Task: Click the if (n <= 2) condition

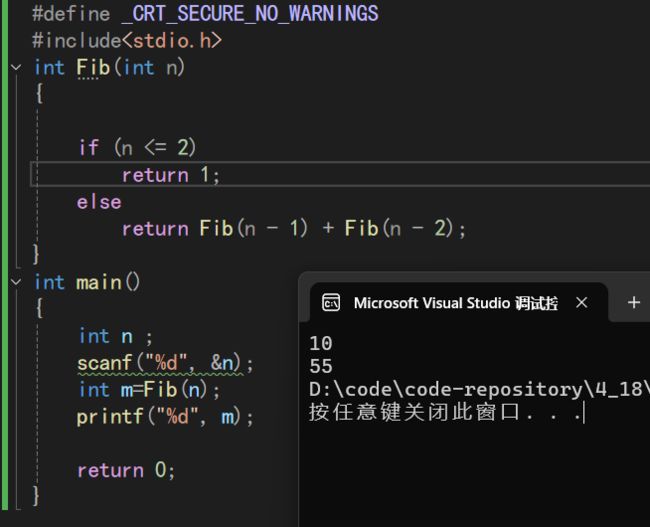Action: (x=137, y=148)
